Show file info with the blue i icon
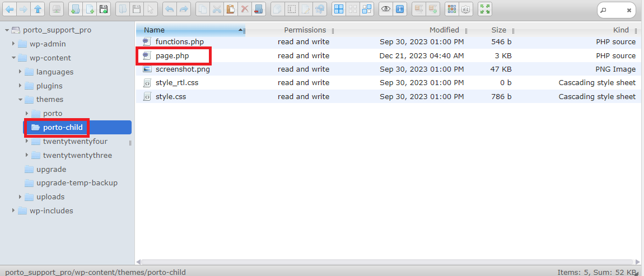The height and width of the screenshot is (276, 644). pyautogui.click(x=399, y=9)
